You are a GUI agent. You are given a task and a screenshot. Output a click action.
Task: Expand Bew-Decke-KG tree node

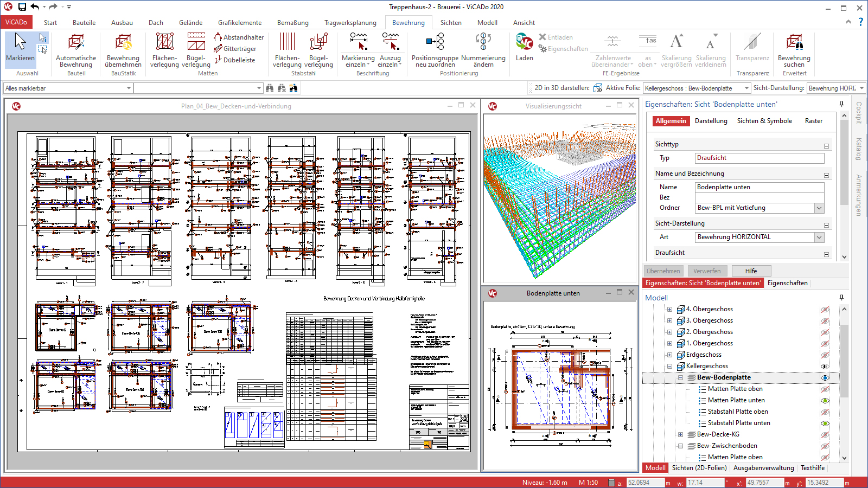click(680, 434)
